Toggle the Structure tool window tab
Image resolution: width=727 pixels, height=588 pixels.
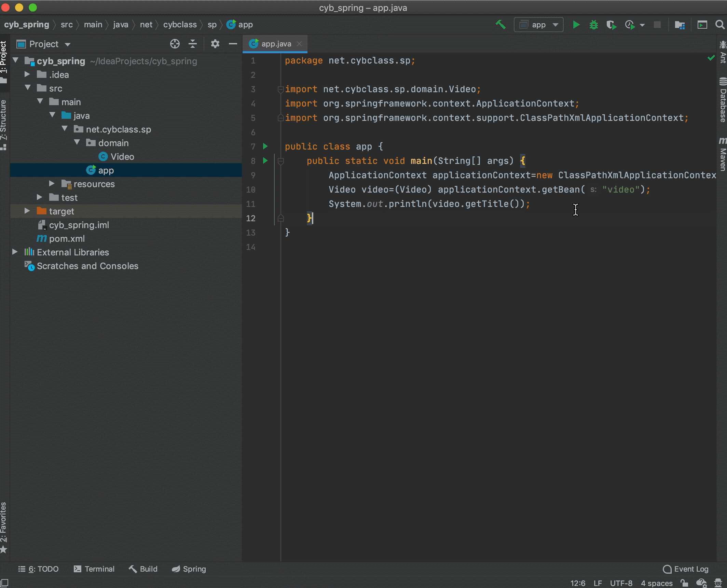[4, 124]
